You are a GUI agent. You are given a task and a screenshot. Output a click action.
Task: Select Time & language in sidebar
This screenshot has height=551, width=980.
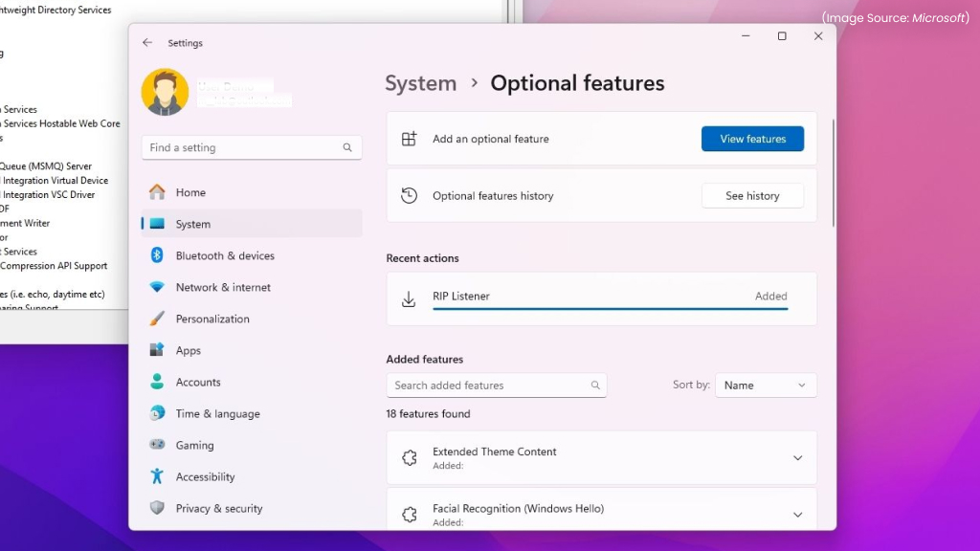pyautogui.click(x=217, y=413)
